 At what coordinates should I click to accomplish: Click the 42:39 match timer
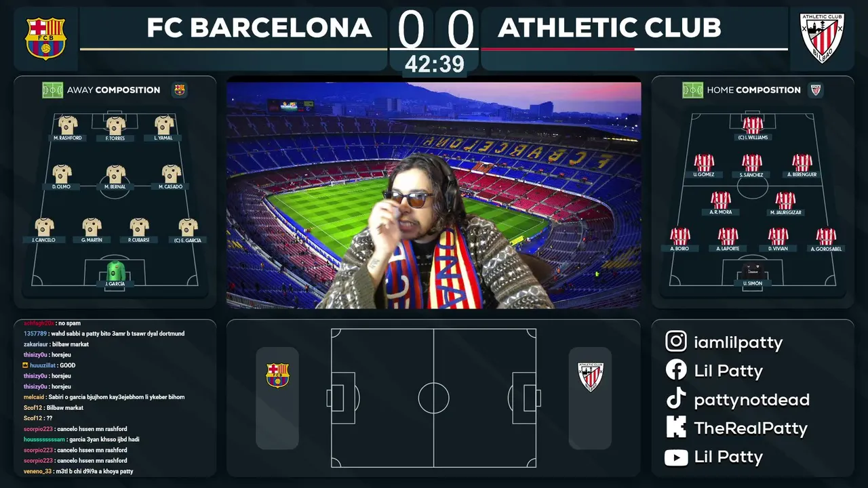pyautogui.click(x=435, y=64)
